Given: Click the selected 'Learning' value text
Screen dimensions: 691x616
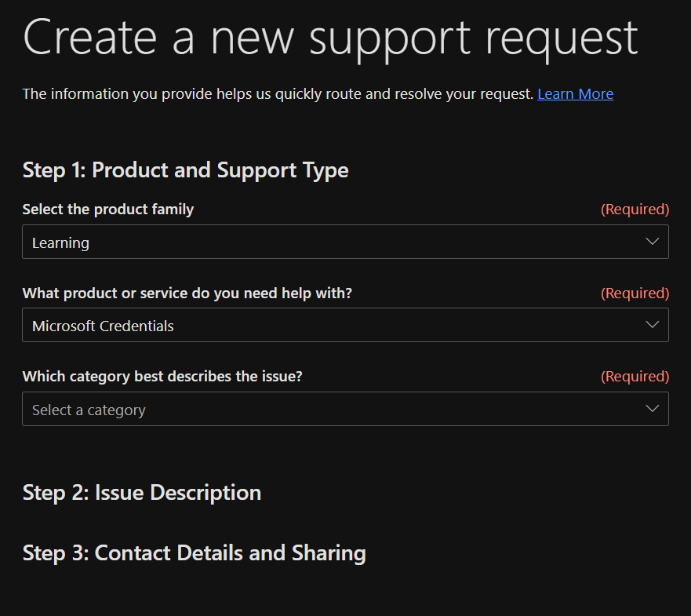Looking at the screenshot, I should click(60, 242).
